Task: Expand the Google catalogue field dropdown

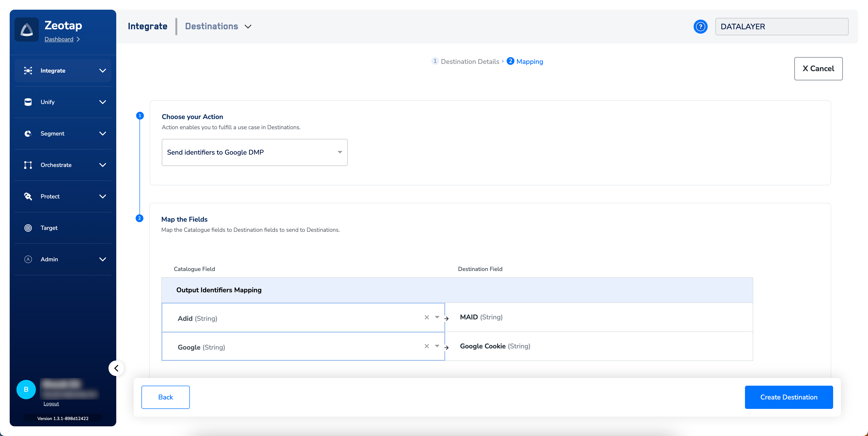Action: 437,346
